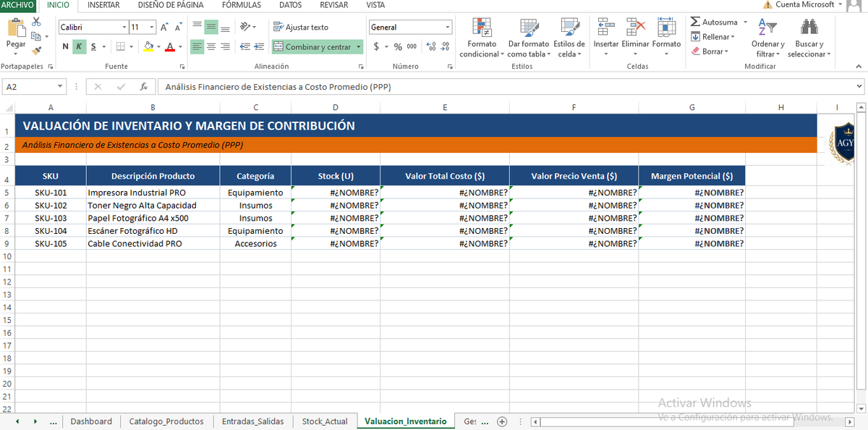Collapse the ribbon with the chevron
Image resolution: width=868 pixels, height=430 pixels.
[859, 67]
